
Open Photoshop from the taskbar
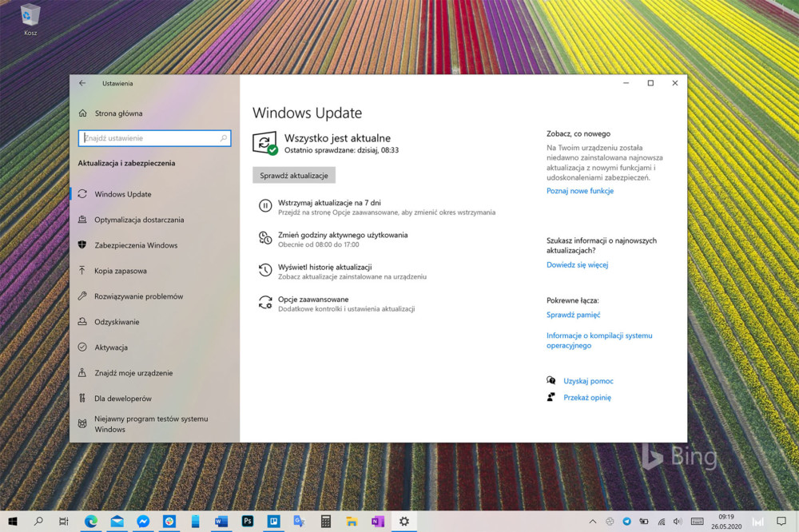pyautogui.click(x=247, y=522)
